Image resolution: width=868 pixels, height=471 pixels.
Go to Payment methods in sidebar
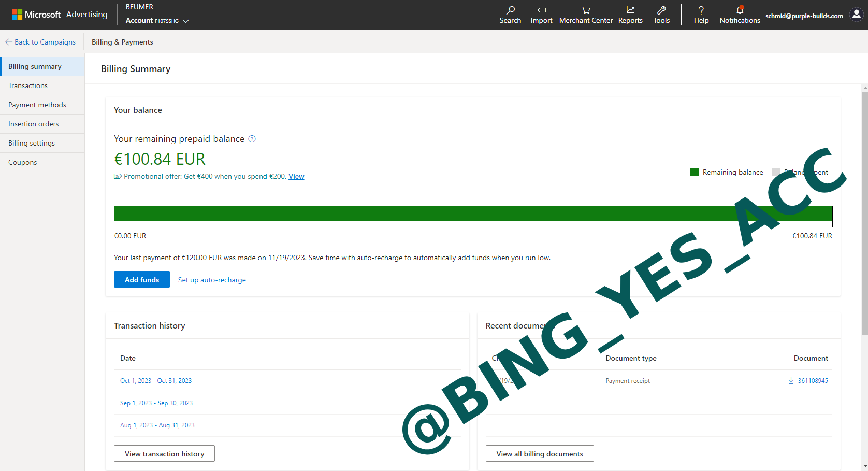pos(37,105)
